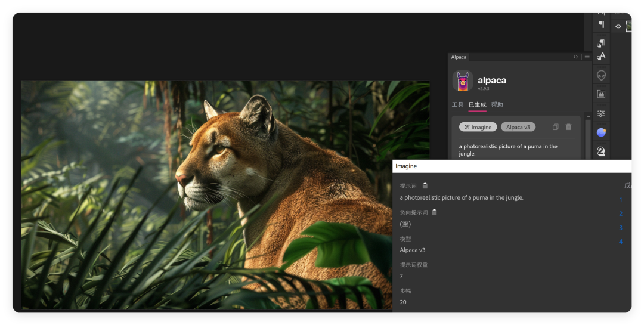The width and height of the screenshot is (644, 325).
Task: Delete the puma generation card
Action: [x=568, y=127]
